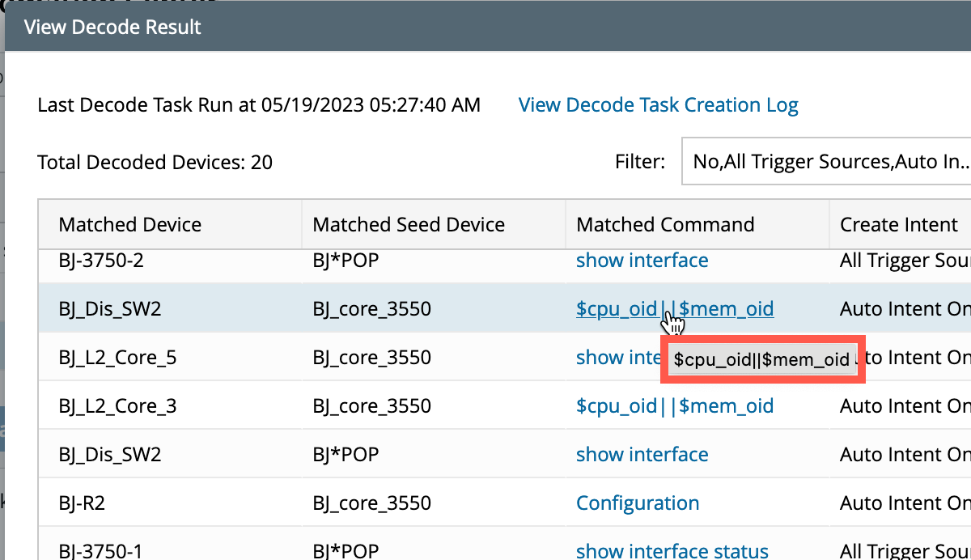
Task: Open $cpu_oid||$mem_oid command for BJ_L2_Core_3
Action: (675, 406)
